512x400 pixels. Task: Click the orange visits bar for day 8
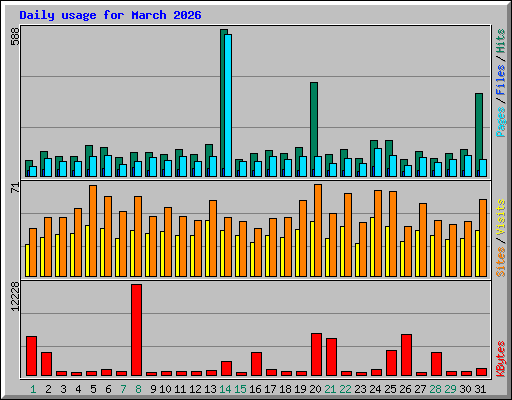pyautogui.click(x=138, y=236)
